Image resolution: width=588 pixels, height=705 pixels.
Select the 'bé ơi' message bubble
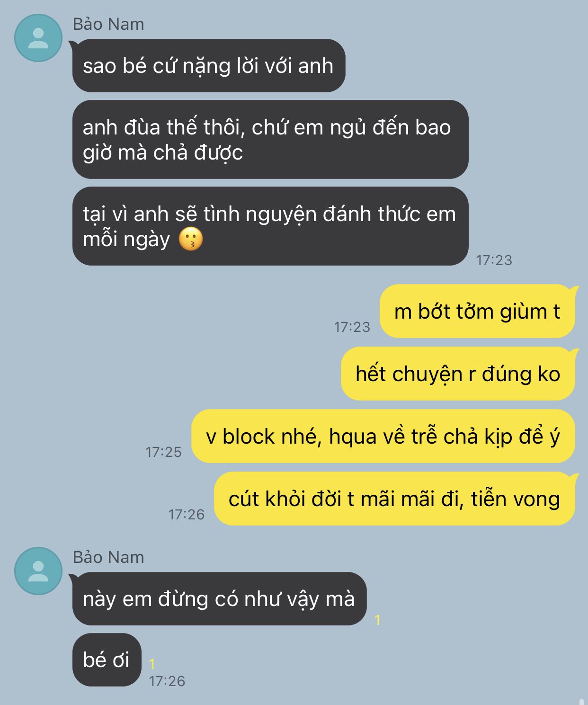[107, 660]
